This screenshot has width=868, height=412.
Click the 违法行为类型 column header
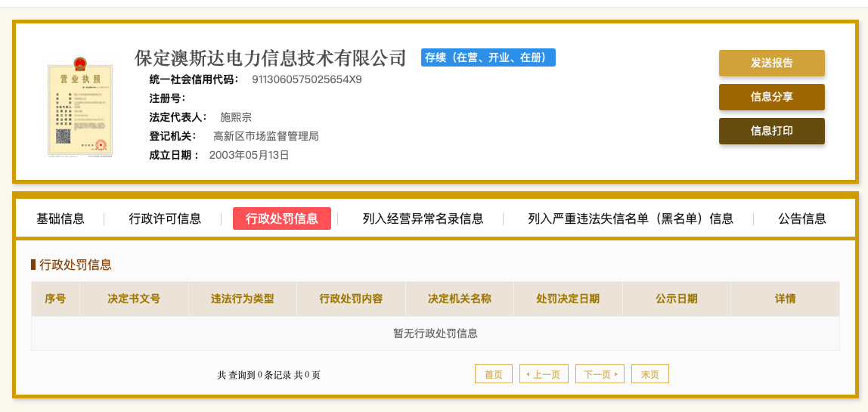pos(243,299)
